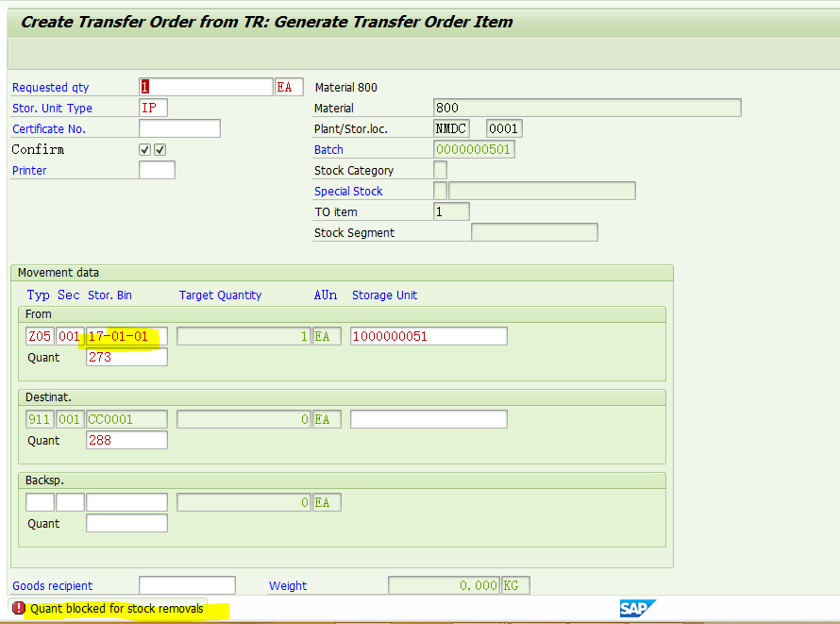Click the red error icon in status bar
The width and height of the screenshot is (840, 624).
tap(19, 608)
